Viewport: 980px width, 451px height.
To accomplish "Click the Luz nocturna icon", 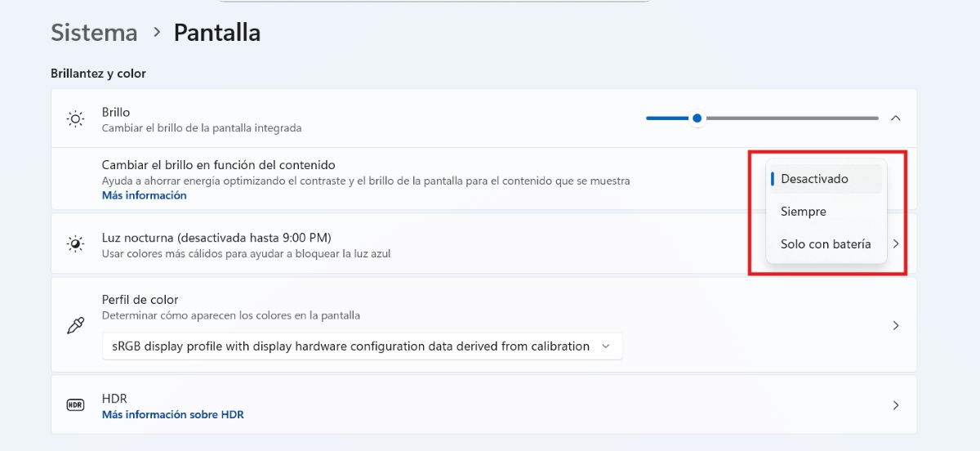I will [75, 244].
